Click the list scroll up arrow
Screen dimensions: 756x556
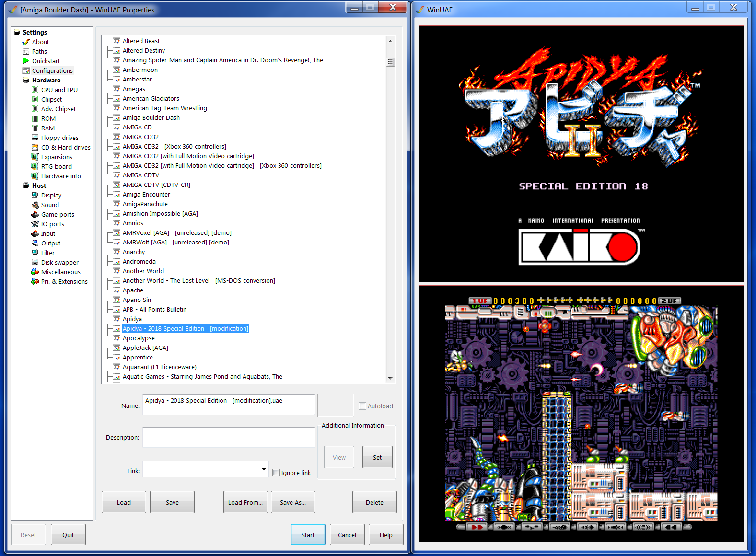coord(391,41)
